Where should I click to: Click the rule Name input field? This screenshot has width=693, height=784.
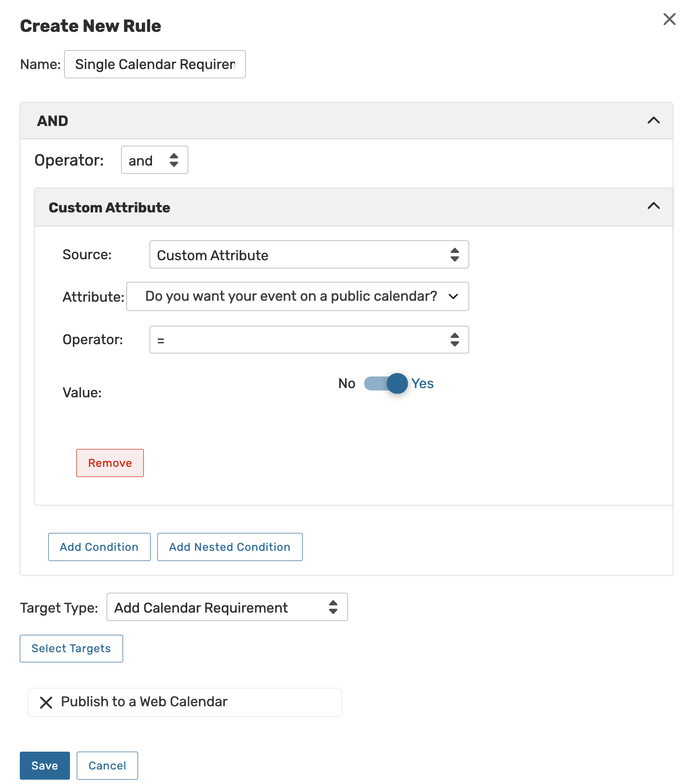155,64
